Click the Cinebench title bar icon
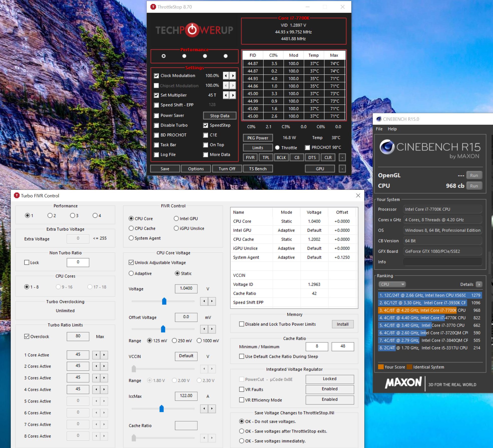493x448 pixels. [379, 119]
